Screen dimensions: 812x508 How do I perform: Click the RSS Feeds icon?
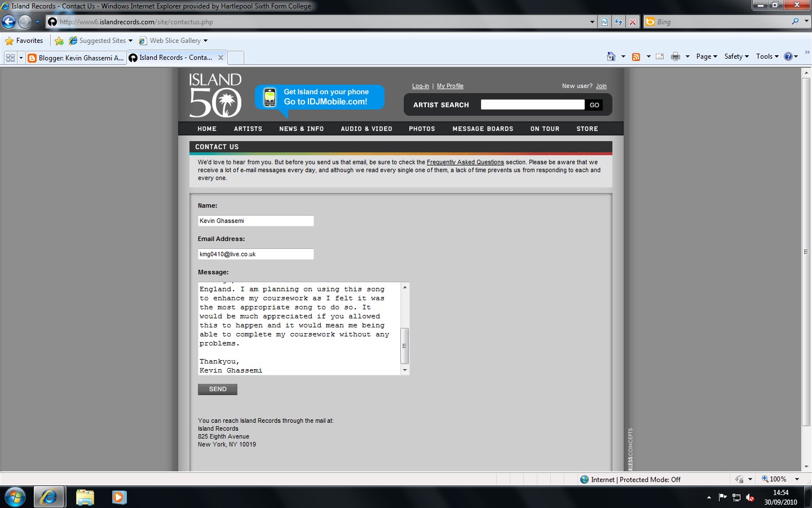click(x=636, y=56)
